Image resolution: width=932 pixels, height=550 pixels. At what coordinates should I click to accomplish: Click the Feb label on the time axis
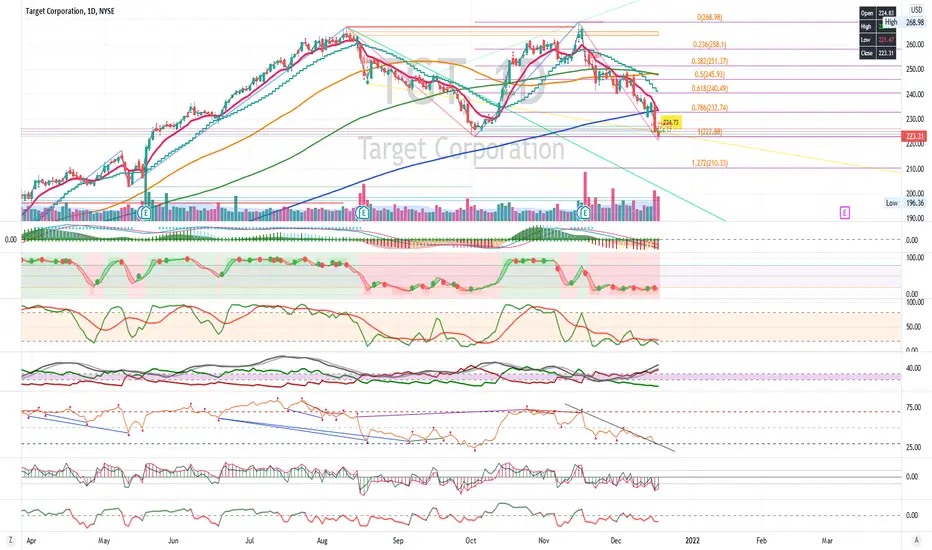(x=761, y=541)
